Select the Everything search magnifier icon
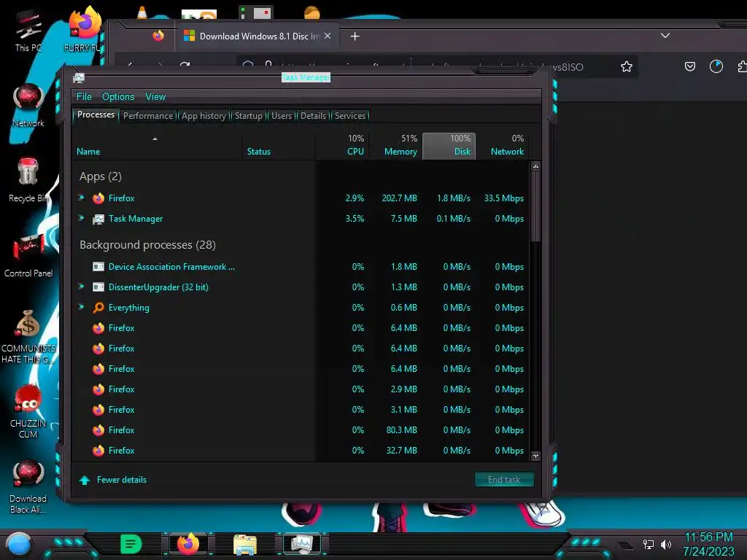Viewport: 747px width, 560px height. 98,308
